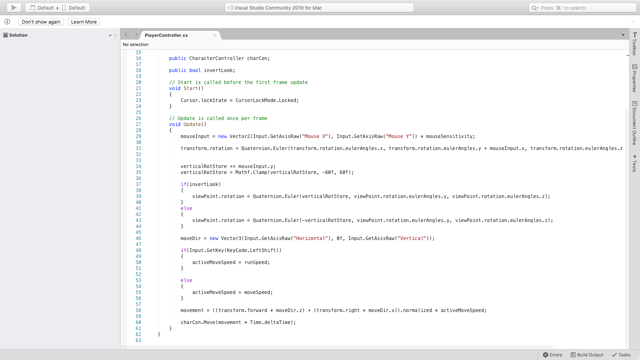This screenshot has height=360, width=640.
Task: Toggle auto-hide pin on Solution pad
Action: [110, 36]
